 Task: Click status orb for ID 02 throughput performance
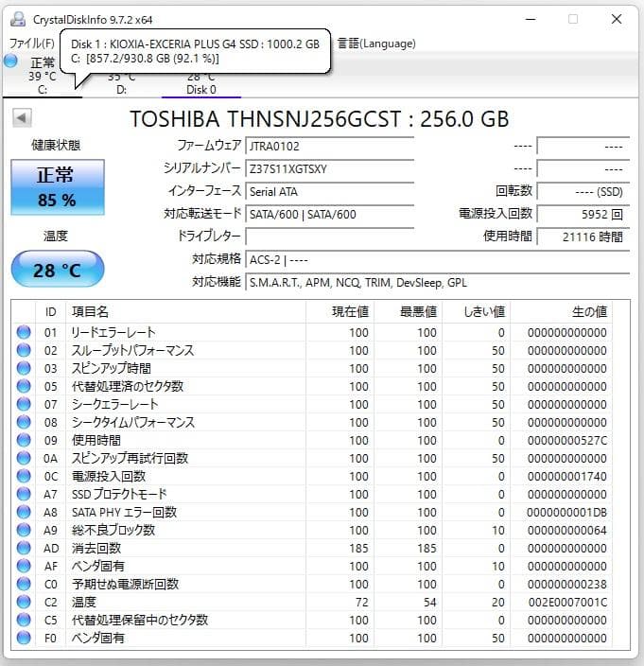24,350
